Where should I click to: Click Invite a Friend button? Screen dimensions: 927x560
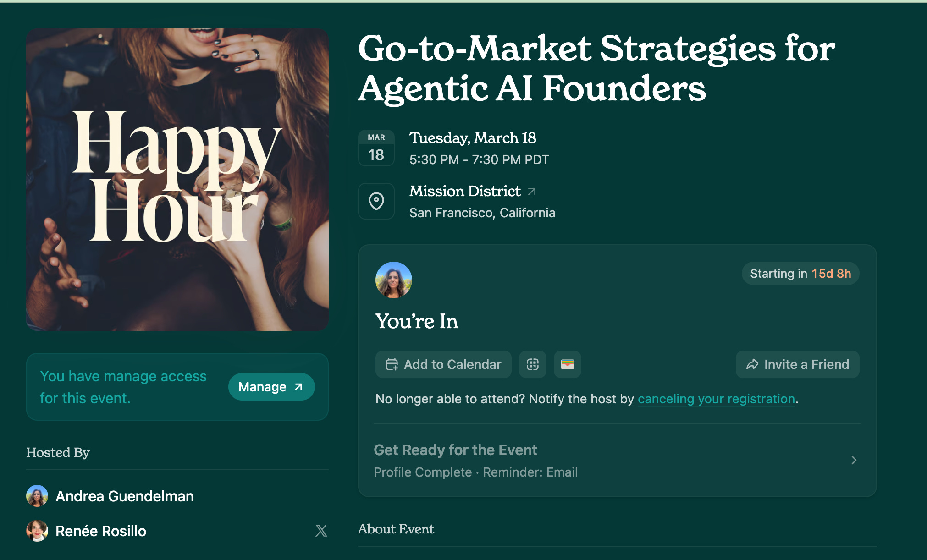tap(797, 364)
